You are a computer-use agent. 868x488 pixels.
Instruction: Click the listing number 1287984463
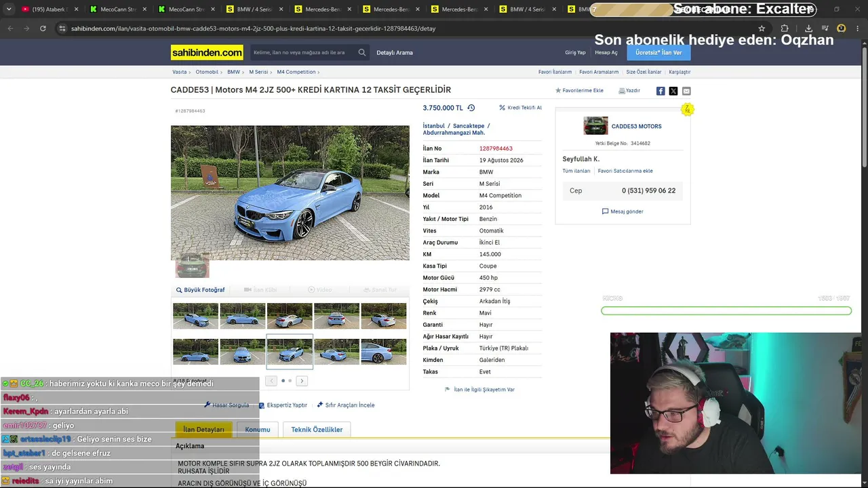496,148
